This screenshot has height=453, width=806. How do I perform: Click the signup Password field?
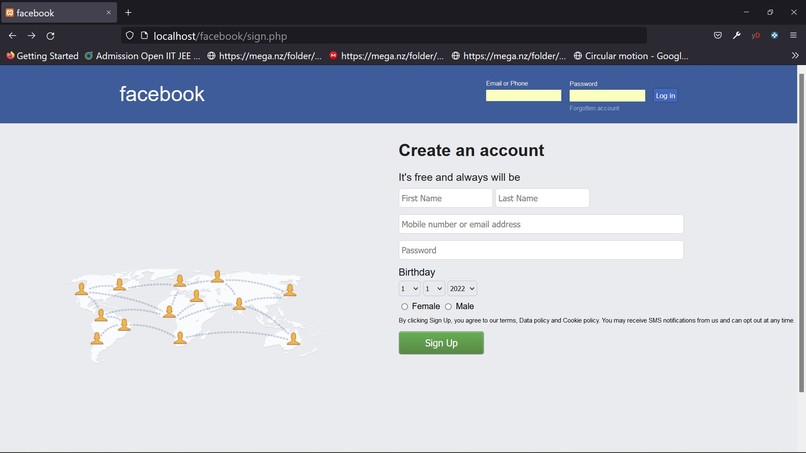541,250
